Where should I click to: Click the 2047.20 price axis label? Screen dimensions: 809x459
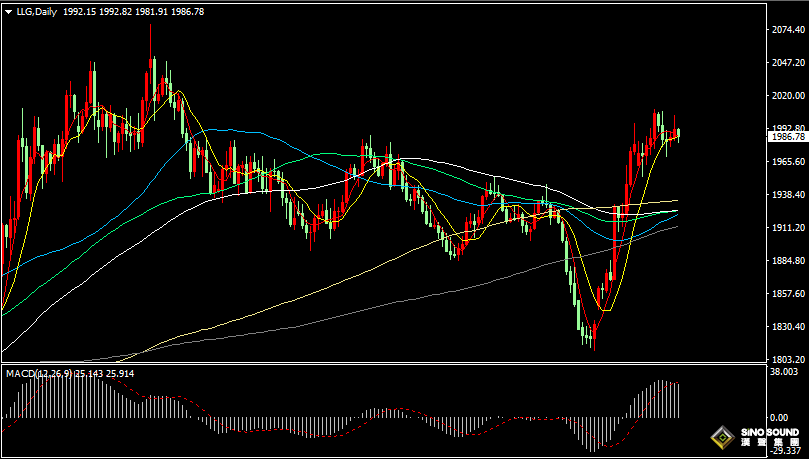tap(788, 63)
